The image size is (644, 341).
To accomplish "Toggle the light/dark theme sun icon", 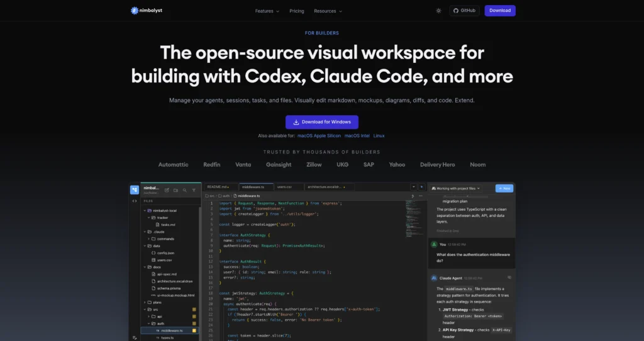I will point(438,11).
